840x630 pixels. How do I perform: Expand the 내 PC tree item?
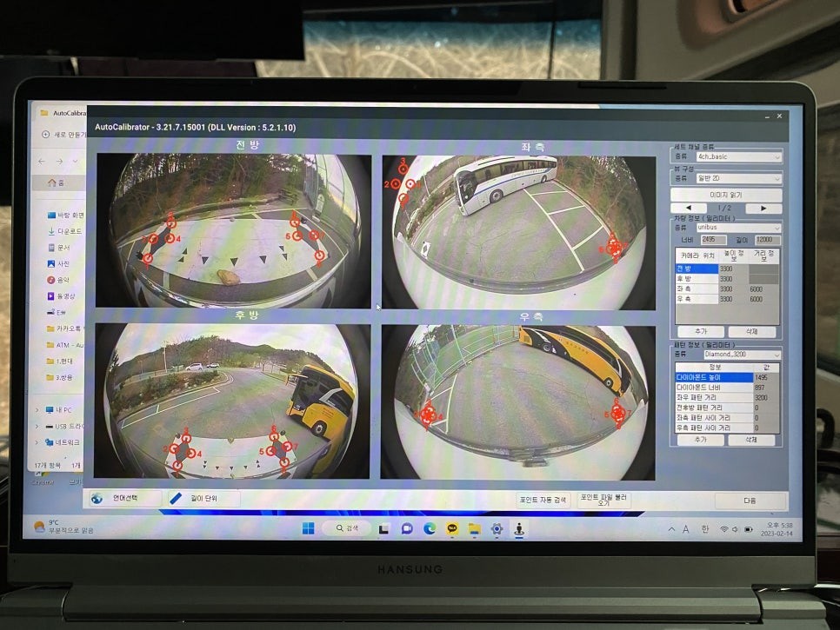coord(38,409)
